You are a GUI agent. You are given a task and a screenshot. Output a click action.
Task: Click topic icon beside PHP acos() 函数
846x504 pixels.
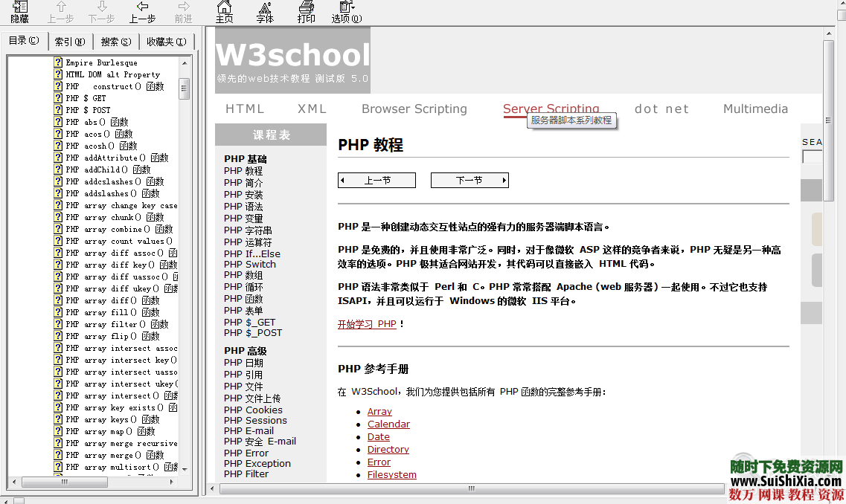point(58,134)
